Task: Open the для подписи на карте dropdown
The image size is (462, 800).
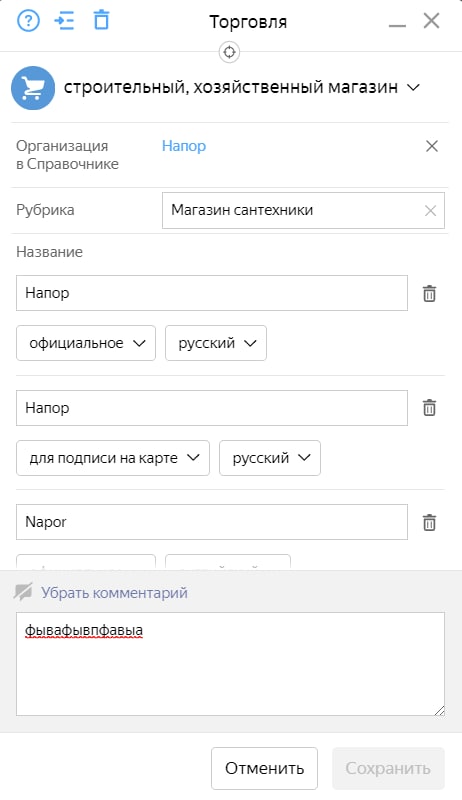Action: [x=113, y=458]
